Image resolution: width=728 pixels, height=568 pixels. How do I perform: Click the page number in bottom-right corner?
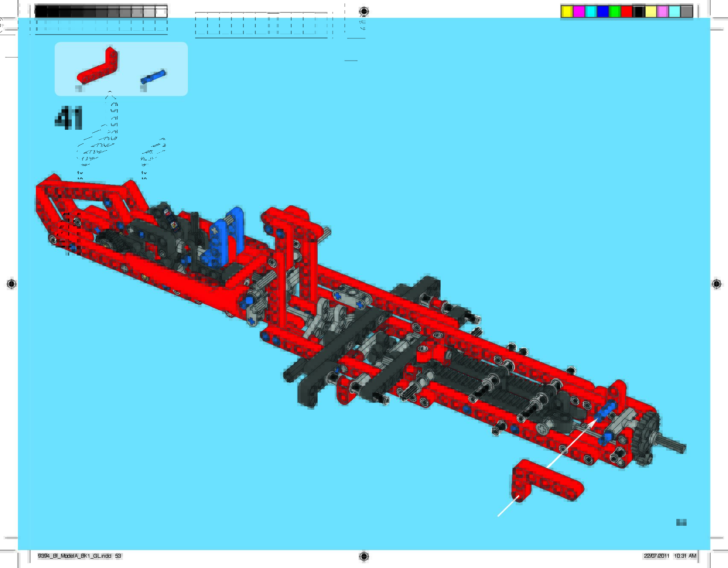pos(681,522)
